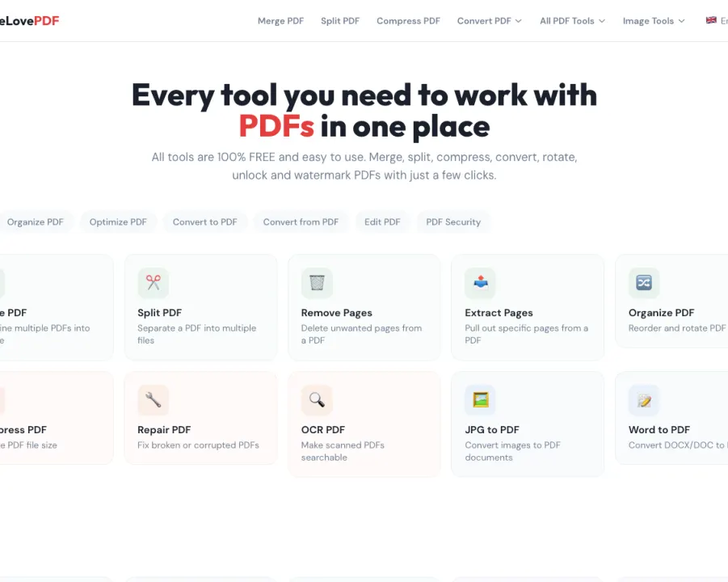Image resolution: width=728 pixels, height=582 pixels.
Task: Click the trash bin icon for Remove Pages
Action: pos(317,282)
